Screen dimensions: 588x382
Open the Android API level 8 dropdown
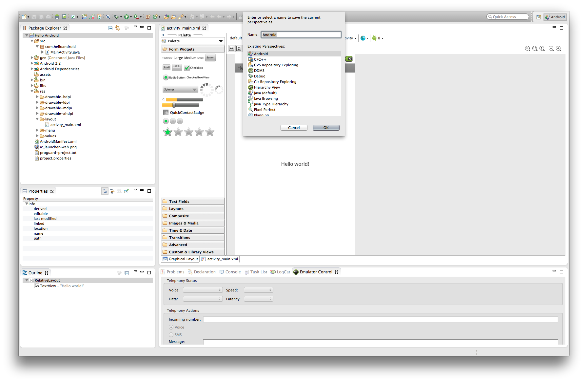378,38
